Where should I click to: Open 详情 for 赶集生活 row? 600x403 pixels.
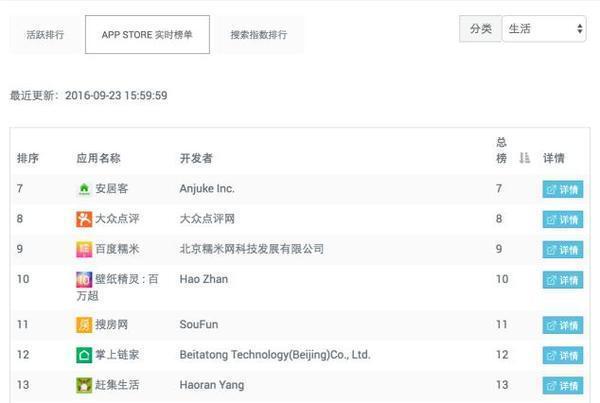(x=562, y=386)
